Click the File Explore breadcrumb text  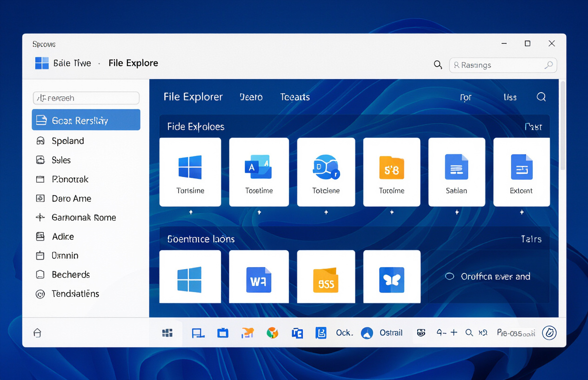134,63
